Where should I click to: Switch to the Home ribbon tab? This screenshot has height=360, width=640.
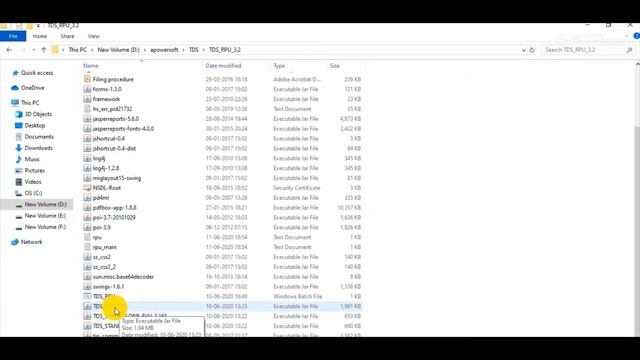[x=40, y=36]
